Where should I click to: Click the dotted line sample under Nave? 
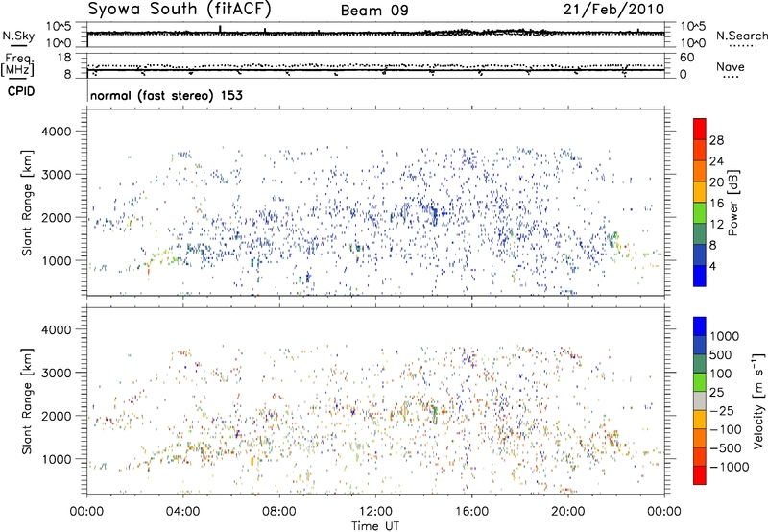click(732, 78)
